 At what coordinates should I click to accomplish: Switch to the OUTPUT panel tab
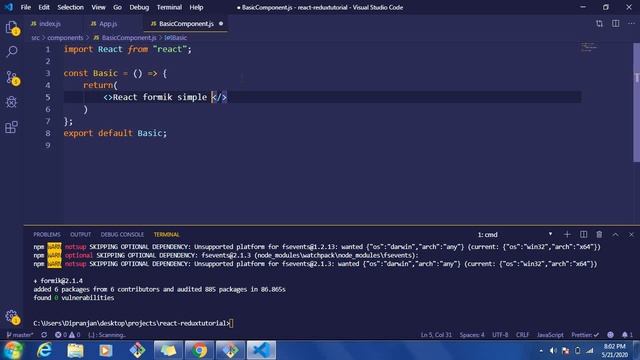tap(80, 235)
